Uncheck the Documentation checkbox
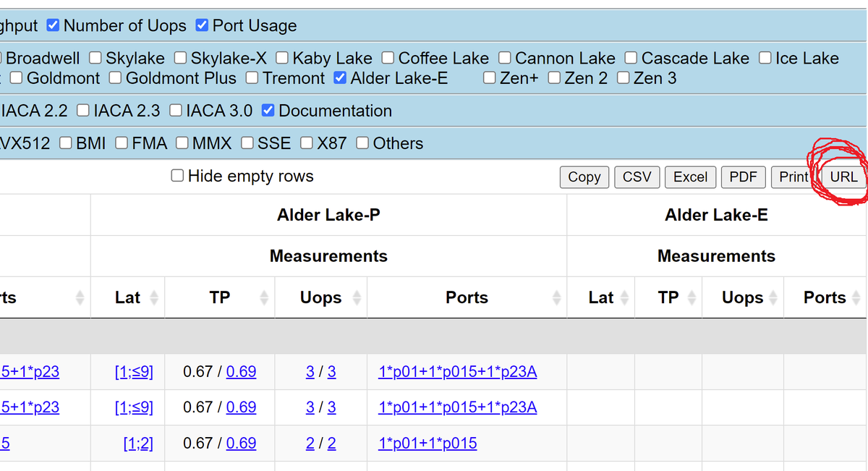Image resolution: width=868 pixels, height=471 pixels. 268,111
